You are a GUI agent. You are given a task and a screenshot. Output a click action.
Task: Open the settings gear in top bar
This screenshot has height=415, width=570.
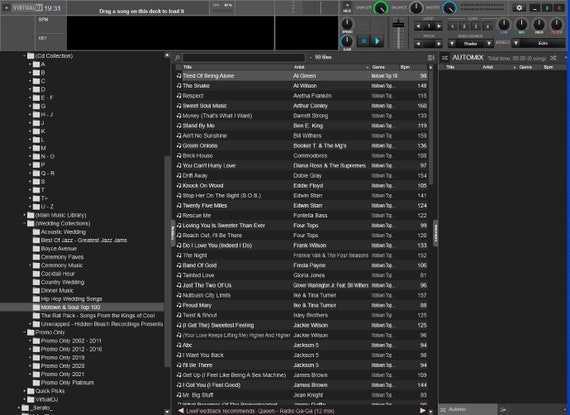[519, 8]
